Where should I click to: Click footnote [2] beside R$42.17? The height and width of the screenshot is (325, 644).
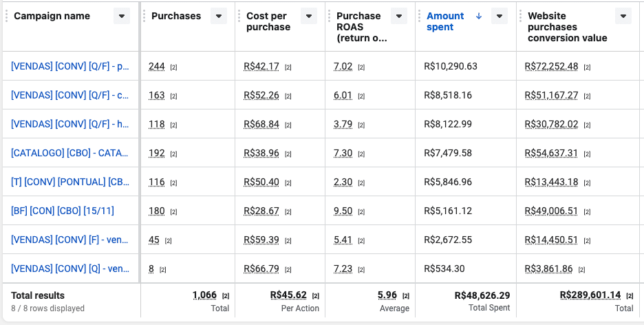288,67
